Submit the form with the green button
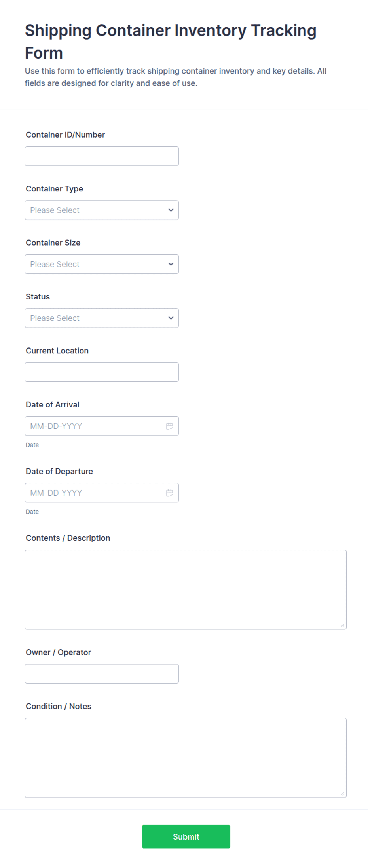The height and width of the screenshot is (868, 368). click(x=186, y=837)
